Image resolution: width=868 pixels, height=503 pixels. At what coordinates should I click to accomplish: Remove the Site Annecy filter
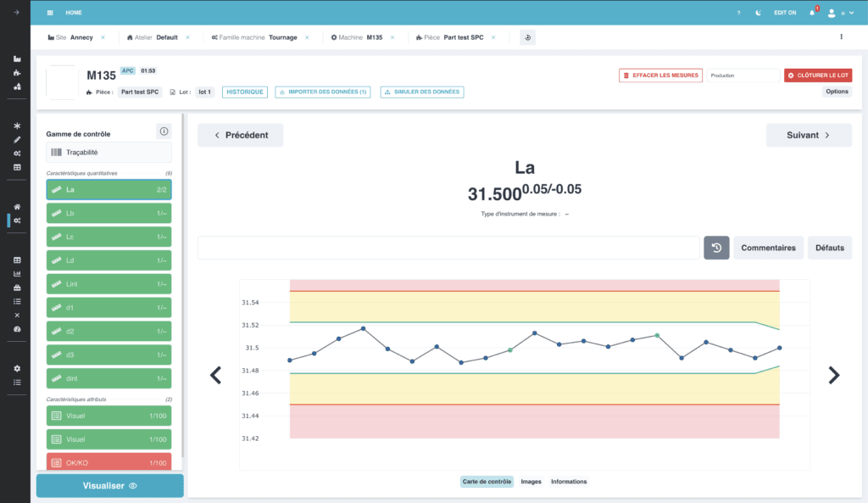[x=103, y=37]
